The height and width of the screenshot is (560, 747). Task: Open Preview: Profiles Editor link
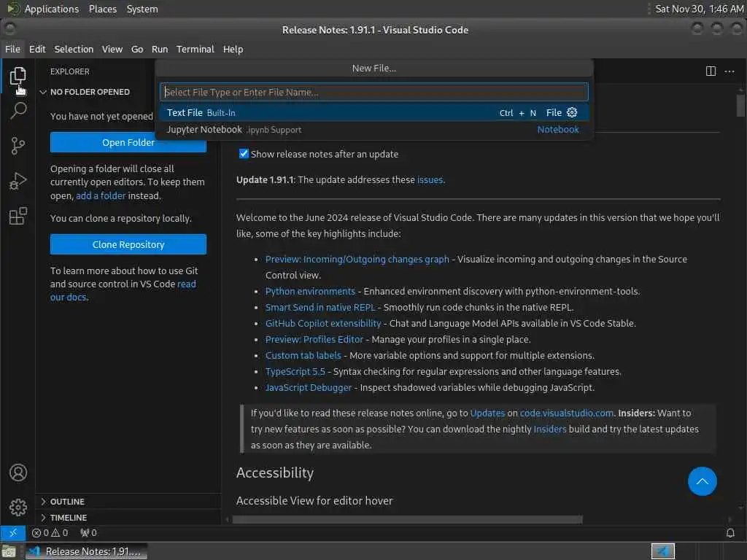[314, 339]
